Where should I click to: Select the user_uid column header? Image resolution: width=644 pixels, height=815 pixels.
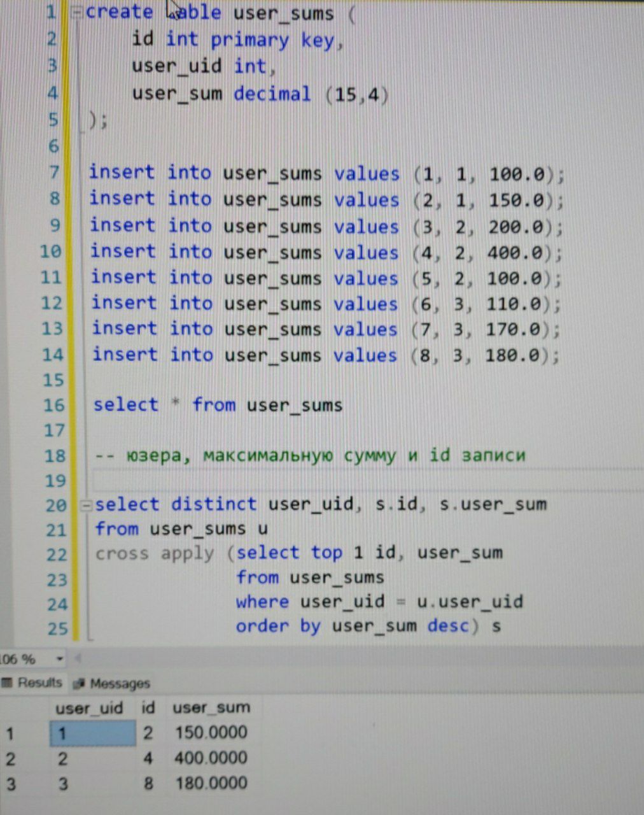(x=89, y=708)
